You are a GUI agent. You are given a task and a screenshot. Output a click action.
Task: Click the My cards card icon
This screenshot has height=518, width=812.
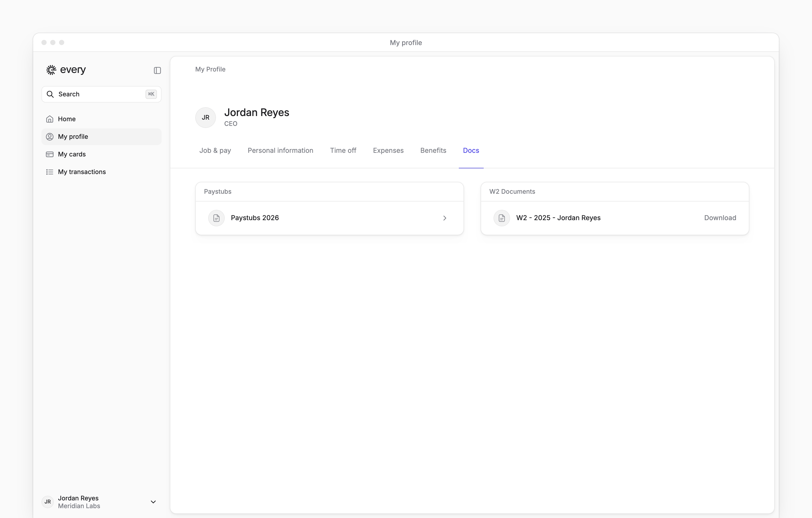coord(49,154)
